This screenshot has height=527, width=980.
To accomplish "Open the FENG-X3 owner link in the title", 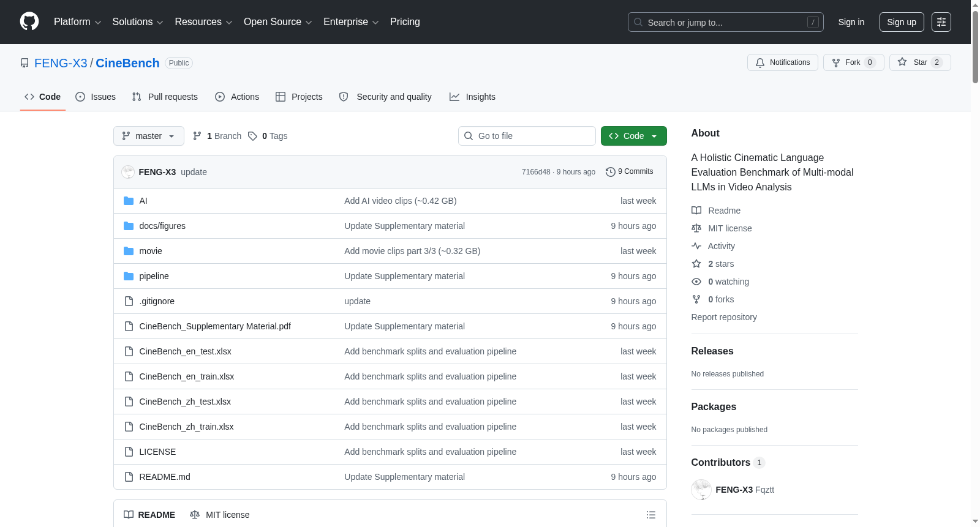I will [61, 63].
